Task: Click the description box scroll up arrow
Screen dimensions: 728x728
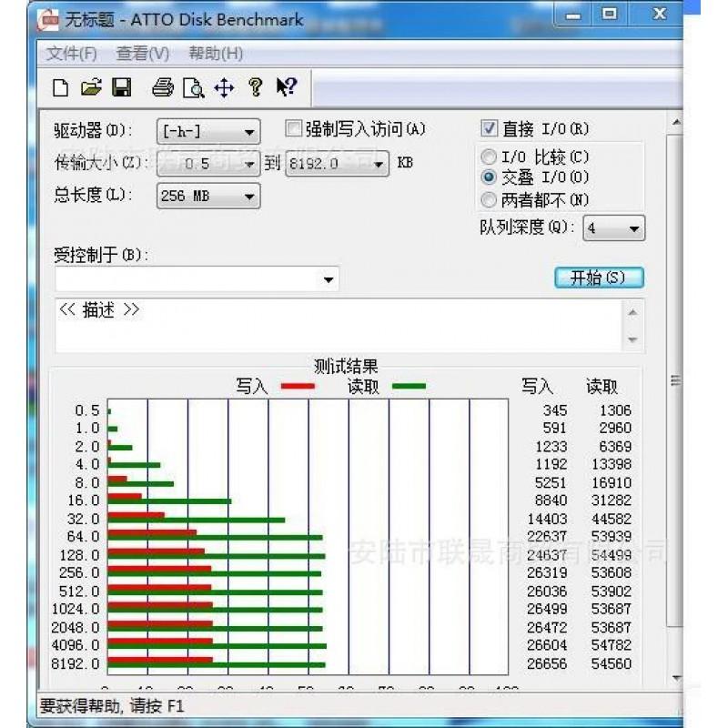Action: click(x=632, y=312)
